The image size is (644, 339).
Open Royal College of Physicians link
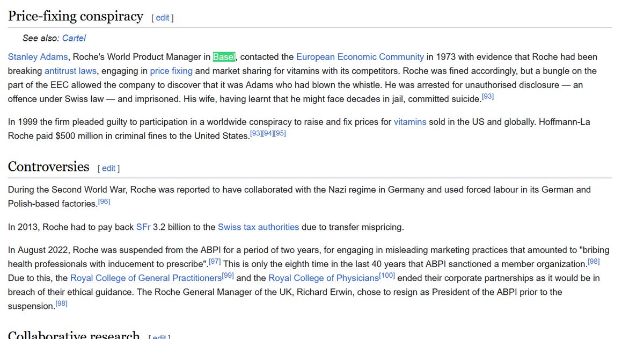[x=324, y=278]
